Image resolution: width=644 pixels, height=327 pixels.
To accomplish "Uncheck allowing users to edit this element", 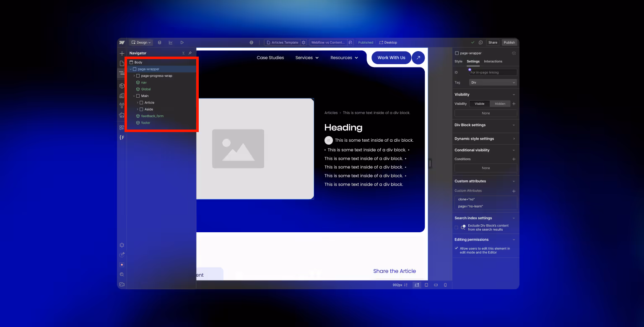I will tap(456, 248).
